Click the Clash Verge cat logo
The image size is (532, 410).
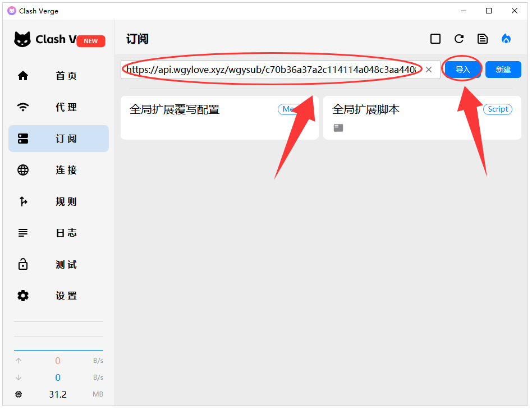[x=22, y=39]
